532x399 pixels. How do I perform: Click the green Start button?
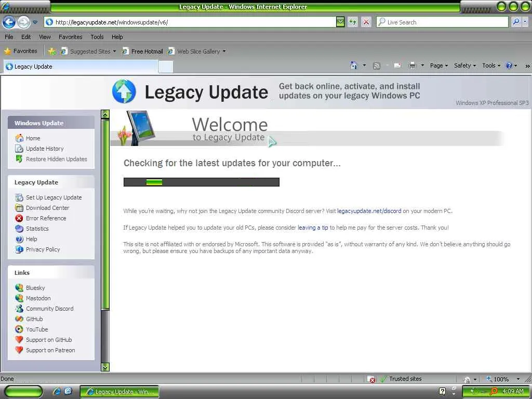[24, 392]
